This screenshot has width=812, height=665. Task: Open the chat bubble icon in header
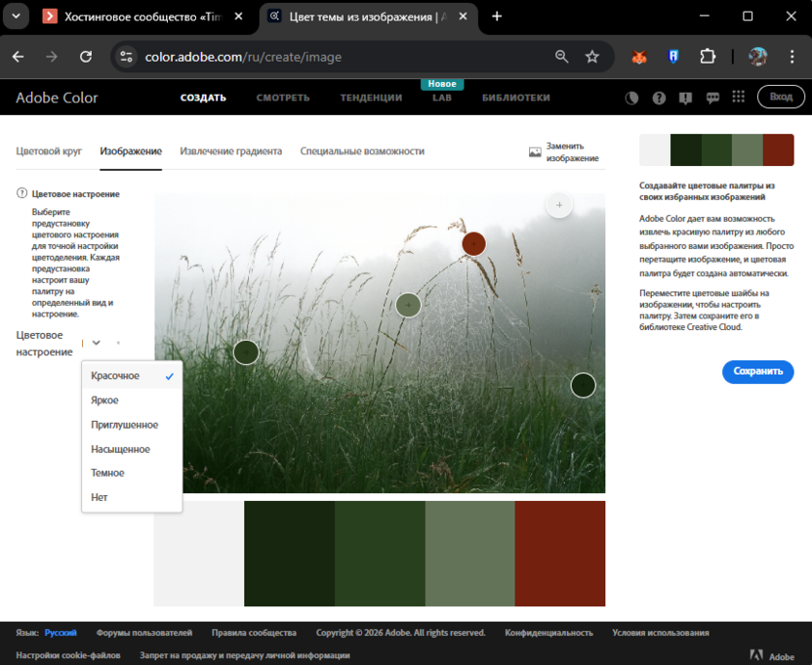coord(713,97)
